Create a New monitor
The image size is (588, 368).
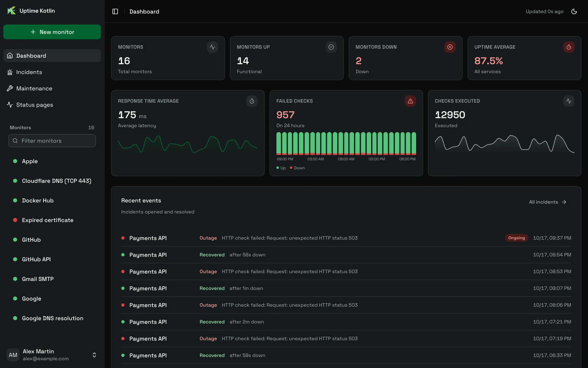[x=52, y=32]
